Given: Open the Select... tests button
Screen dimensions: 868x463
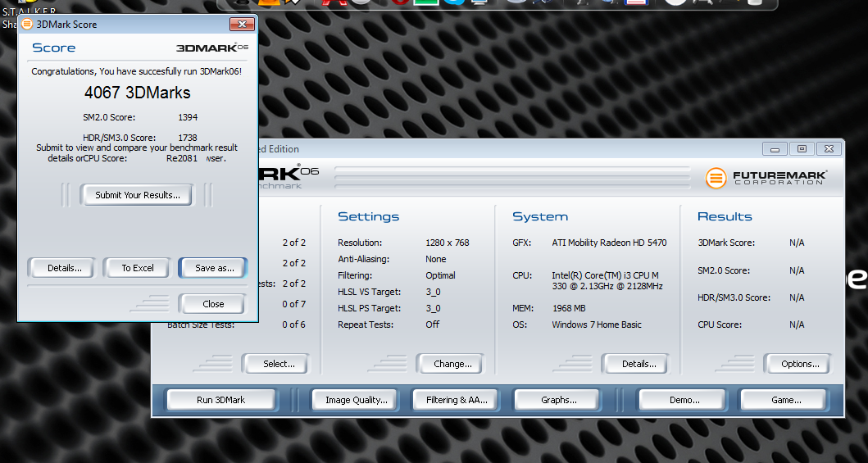Looking at the screenshot, I should 279,363.
